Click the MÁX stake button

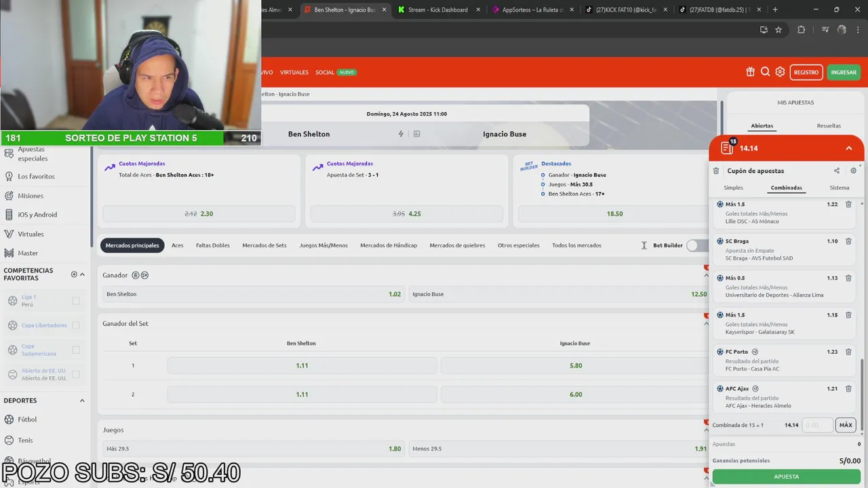pyautogui.click(x=846, y=425)
